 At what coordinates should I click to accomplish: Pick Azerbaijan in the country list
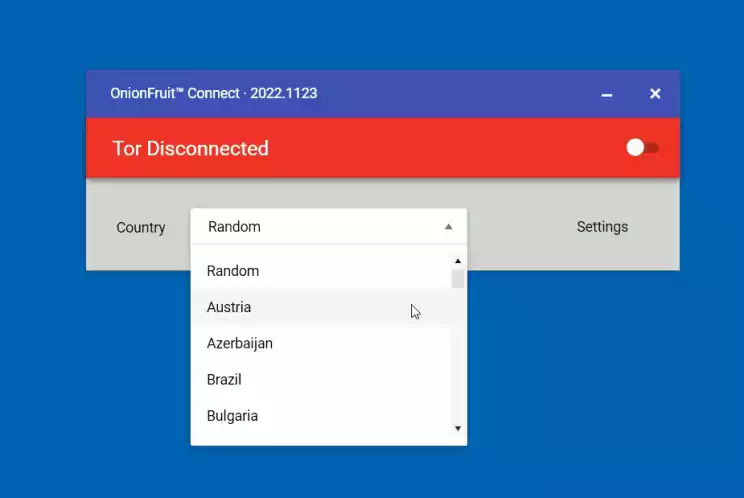[321, 343]
